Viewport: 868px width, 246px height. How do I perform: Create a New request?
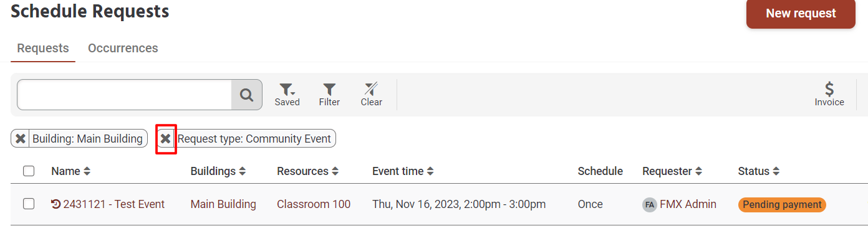click(x=801, y=13)
